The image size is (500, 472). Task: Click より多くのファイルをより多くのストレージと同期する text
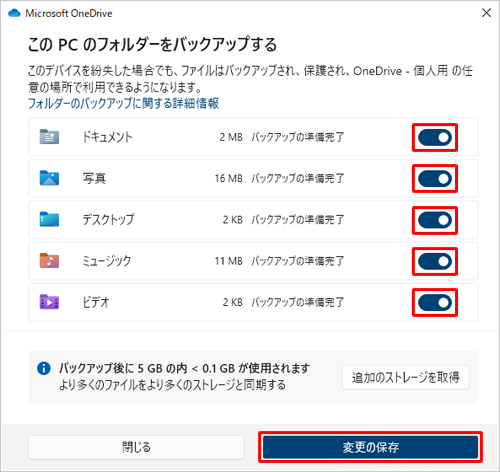pyautogui.click(x=172, y=385)
